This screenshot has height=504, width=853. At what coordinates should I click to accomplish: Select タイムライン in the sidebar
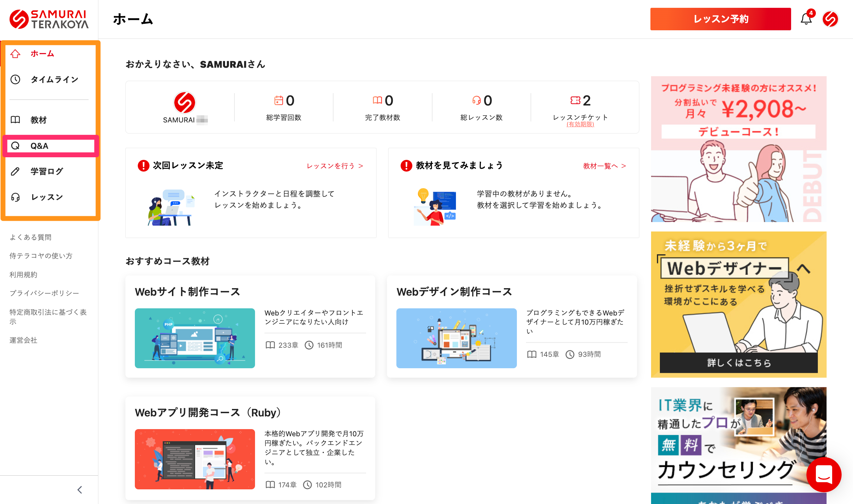(x=54, y=79)
